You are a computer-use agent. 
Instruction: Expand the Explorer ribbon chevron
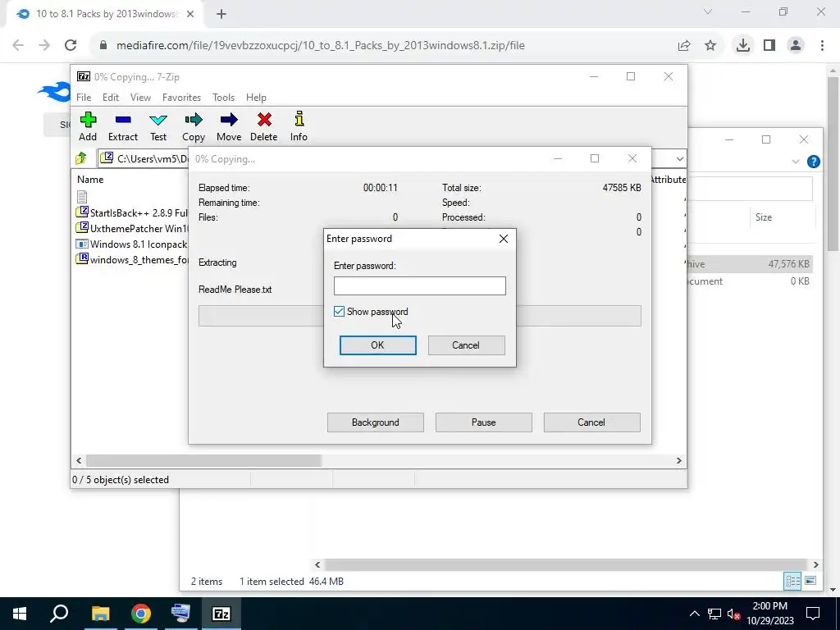(796, 162)
